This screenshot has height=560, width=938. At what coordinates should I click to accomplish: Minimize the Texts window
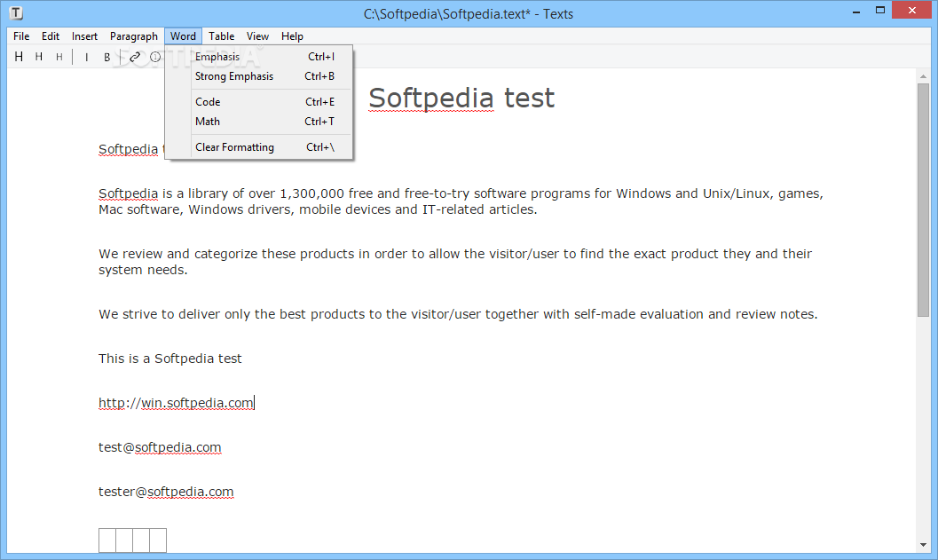click(x=856, y=12)
